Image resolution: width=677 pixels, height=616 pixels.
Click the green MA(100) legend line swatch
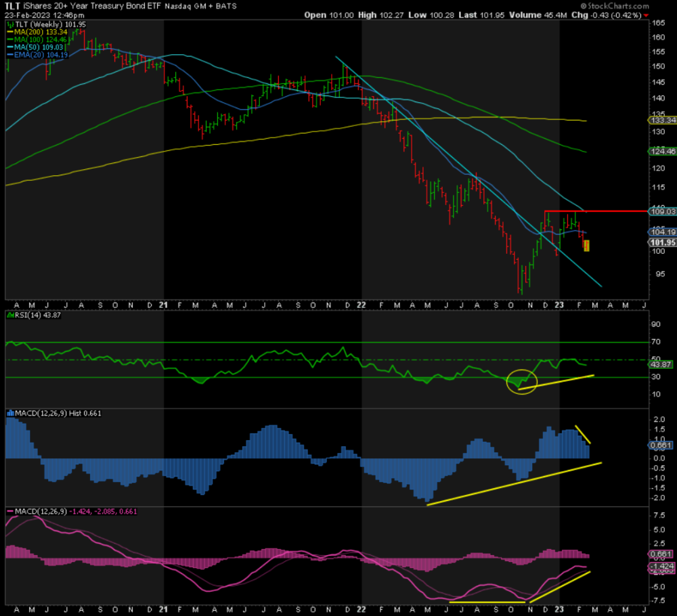[10, 40]
